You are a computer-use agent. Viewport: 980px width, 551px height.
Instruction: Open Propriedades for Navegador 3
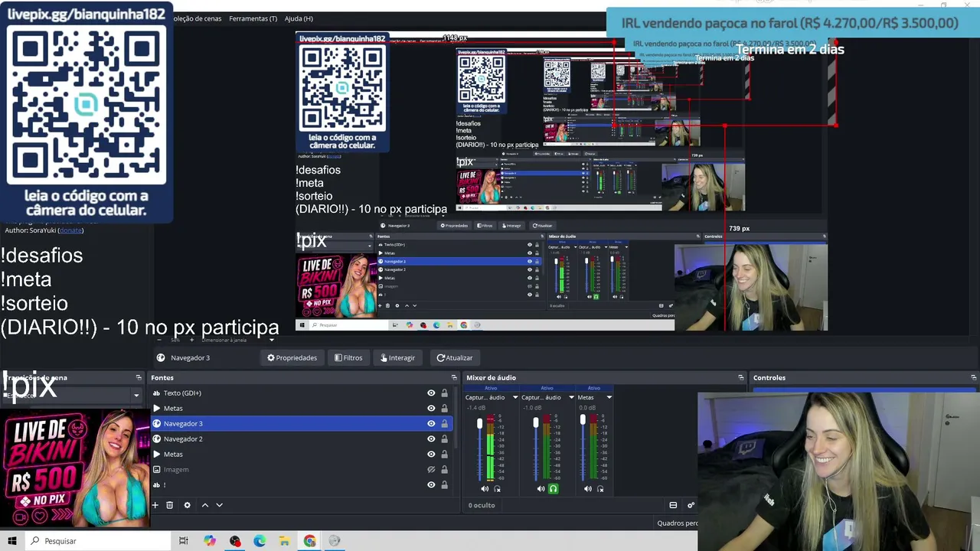pos(292,357)
